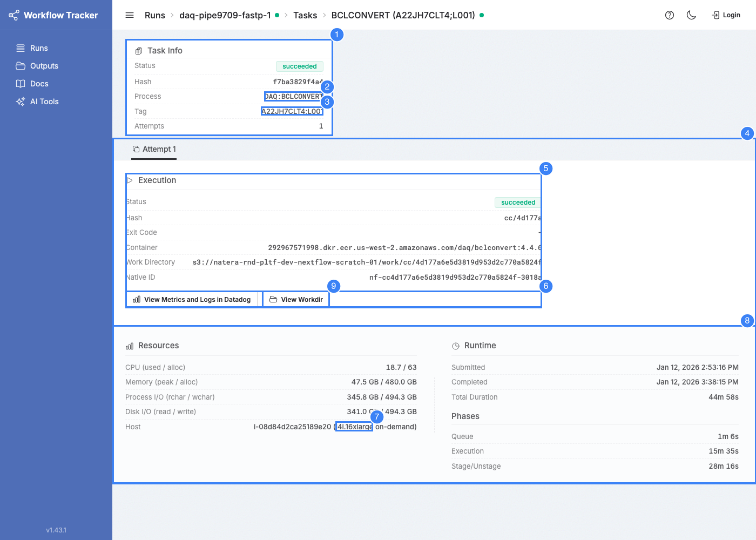
Task: Click execution hash cc/4d177a
Action: point(522,218)
